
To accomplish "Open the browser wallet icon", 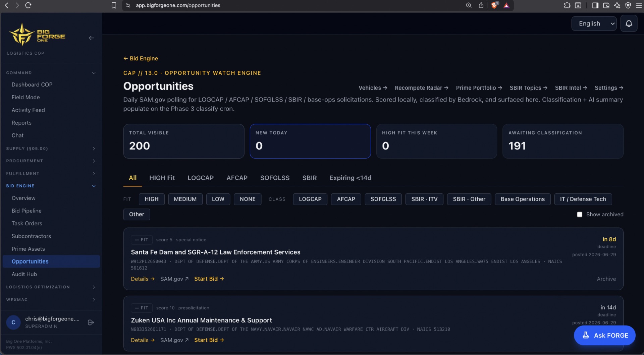I will pos(606,5).
